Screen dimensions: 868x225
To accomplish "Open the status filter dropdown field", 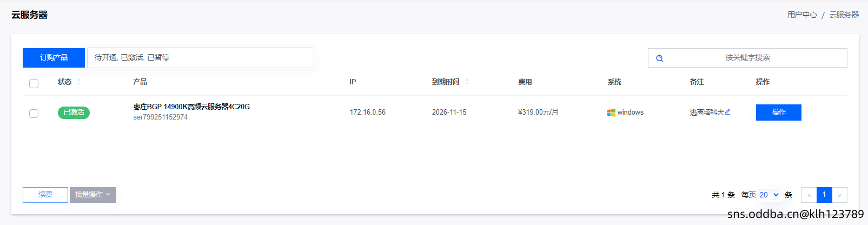I will pos(200,58).
